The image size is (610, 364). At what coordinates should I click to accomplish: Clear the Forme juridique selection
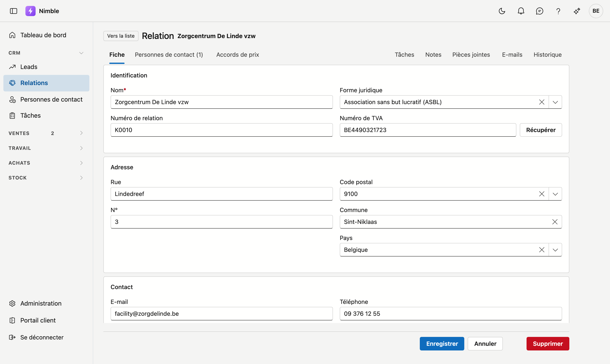point(542,102)
